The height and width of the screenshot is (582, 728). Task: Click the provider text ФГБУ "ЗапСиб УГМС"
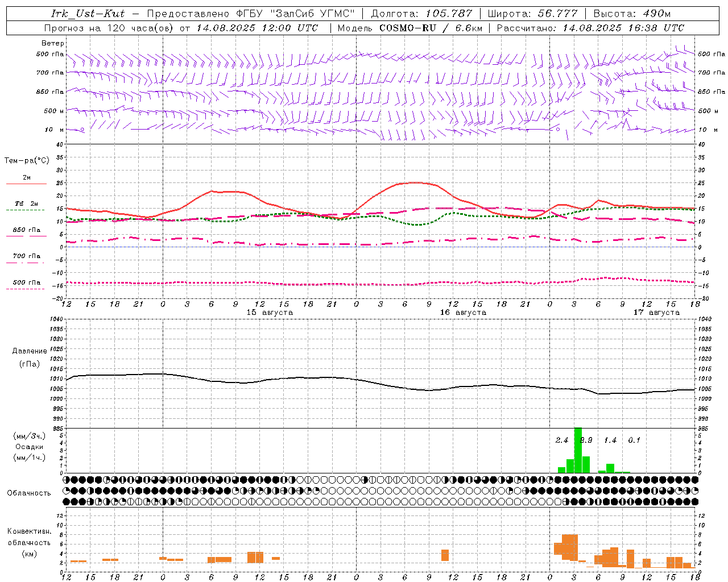[296, 14]
